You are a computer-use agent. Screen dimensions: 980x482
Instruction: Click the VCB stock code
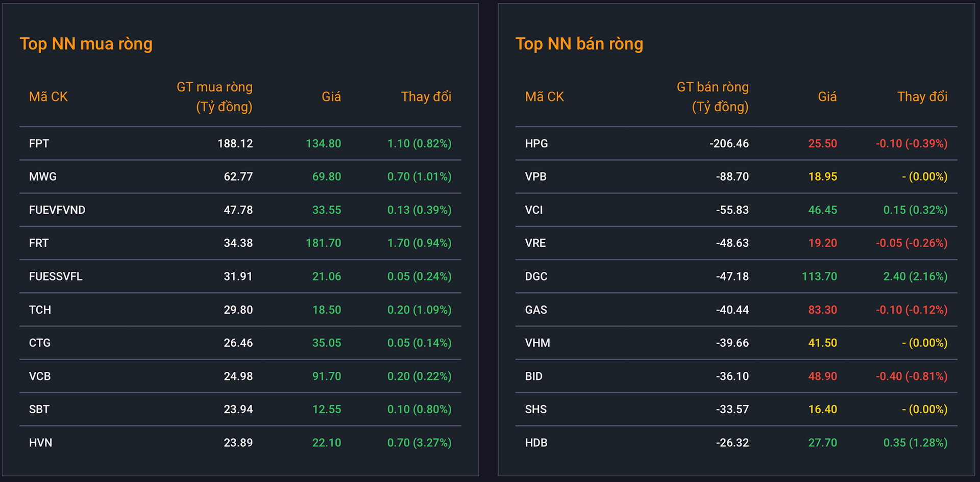coord(40,376)
